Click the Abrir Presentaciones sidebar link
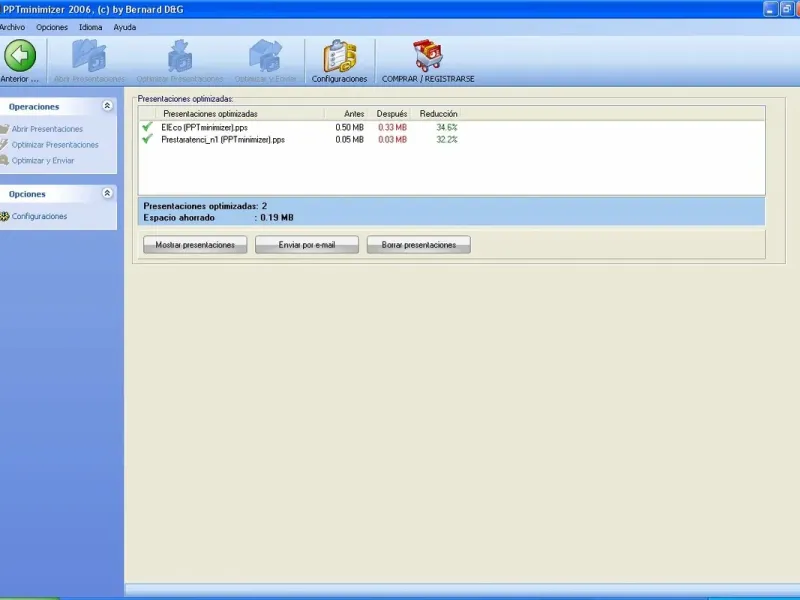The image size is (800, 600). tap(47, 129)
